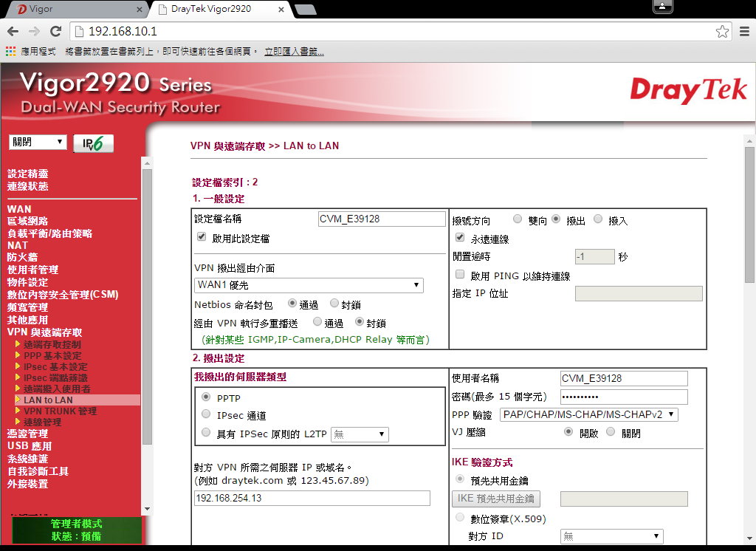Click the Chrome user profile icon

pyautogui.click(x=662, y=6)
